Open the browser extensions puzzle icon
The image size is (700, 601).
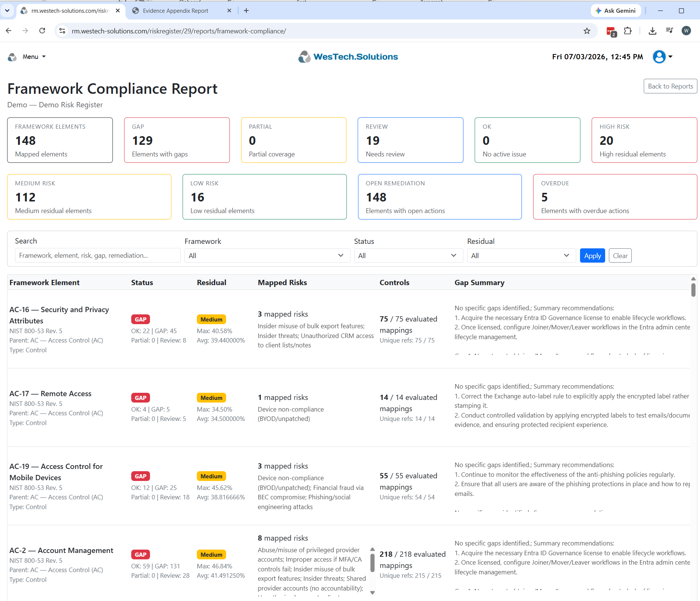[628, 31]
